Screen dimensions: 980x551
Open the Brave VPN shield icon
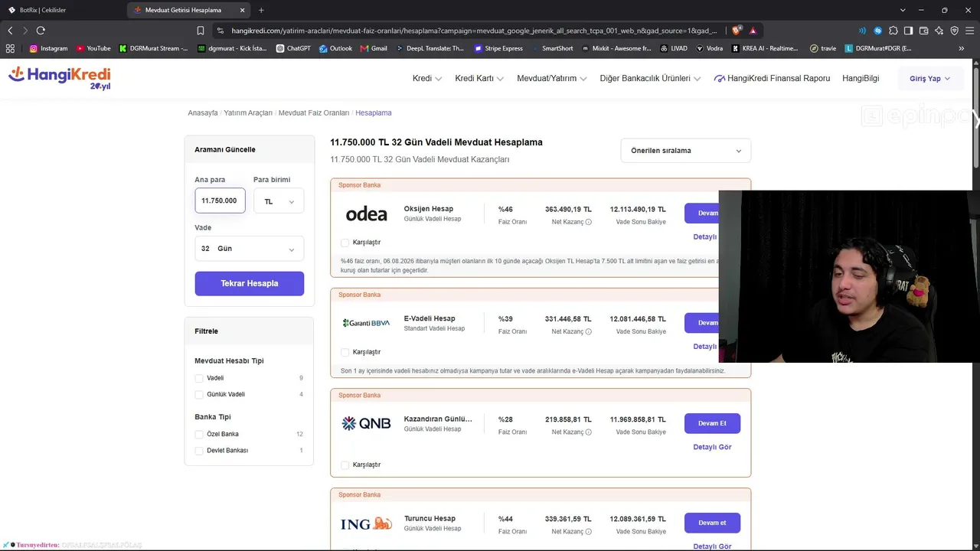tap(954, 31)
